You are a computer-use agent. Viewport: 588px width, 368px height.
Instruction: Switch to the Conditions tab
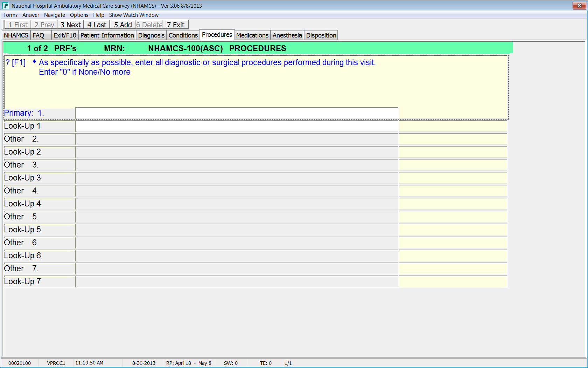point(183,35)
